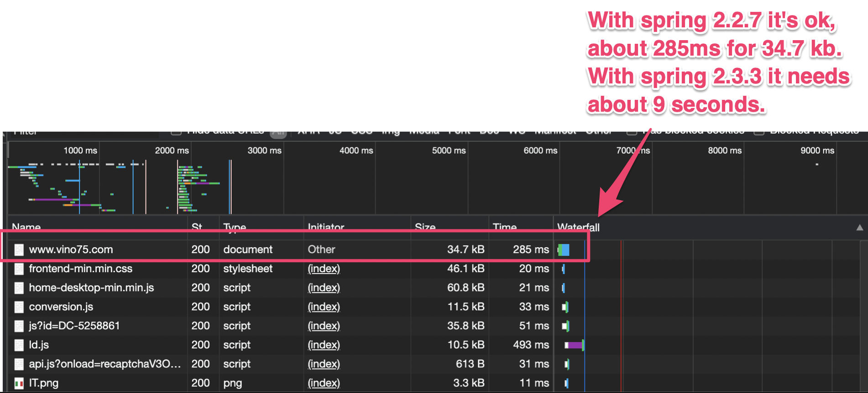Click the 'Other' initiator cell
The height and width of the screenshot is (393, 868).
[321, 249]
